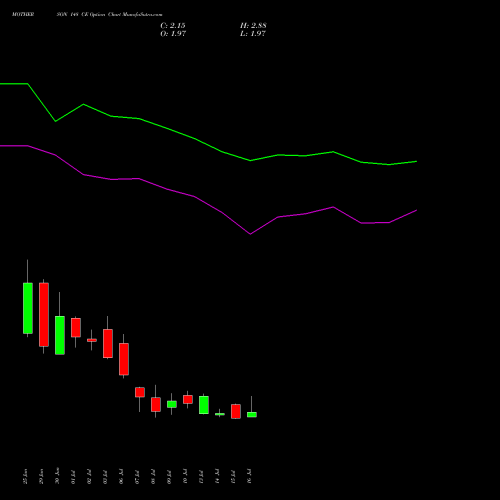This screenshot has height=500, width=500.
Task: Select the red candle above 07 Jul
Action: tap(140, 392)
